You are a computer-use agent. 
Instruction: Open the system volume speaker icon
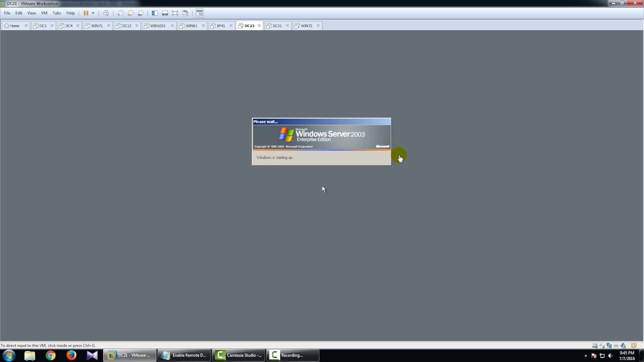[x=610, y=355]
